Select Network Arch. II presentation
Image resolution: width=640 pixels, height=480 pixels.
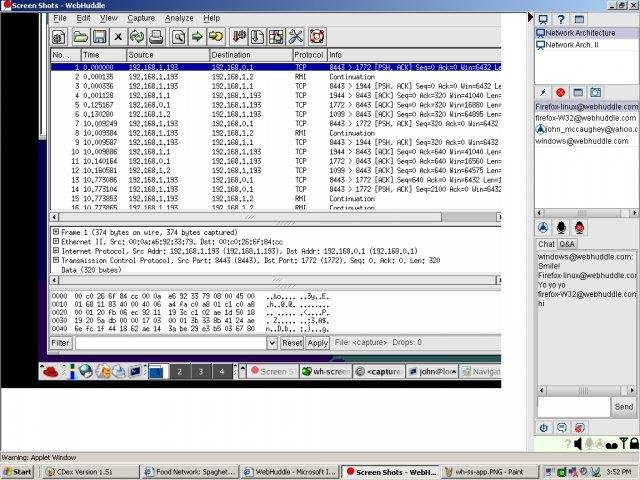tap(571, 45)
